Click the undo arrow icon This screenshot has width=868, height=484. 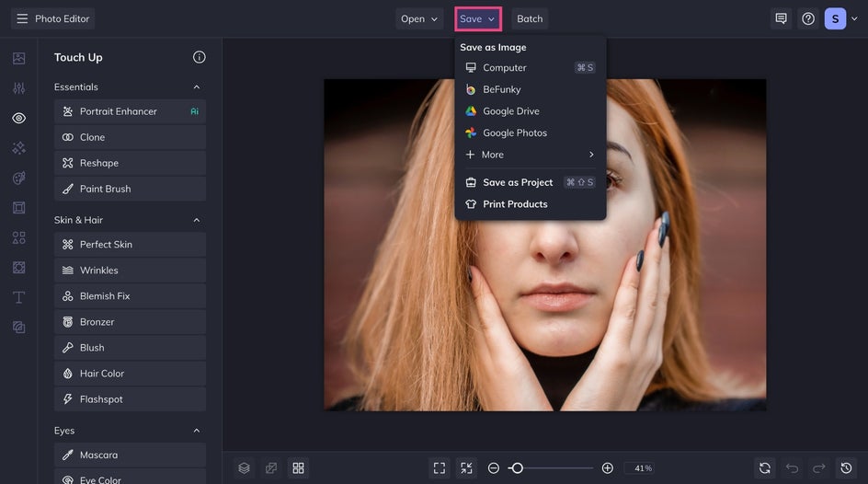coord(792,468)
